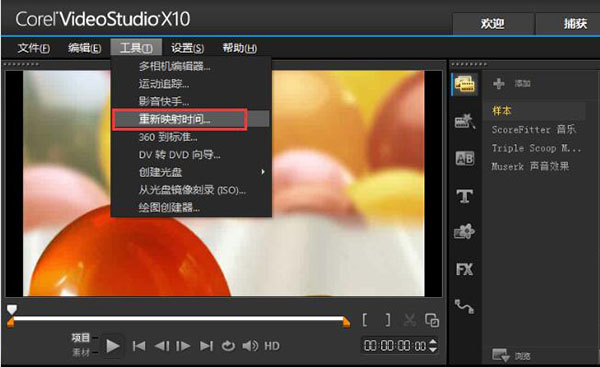Click the split clip scissors icon

pyautogui.click(x=410, y=320)
